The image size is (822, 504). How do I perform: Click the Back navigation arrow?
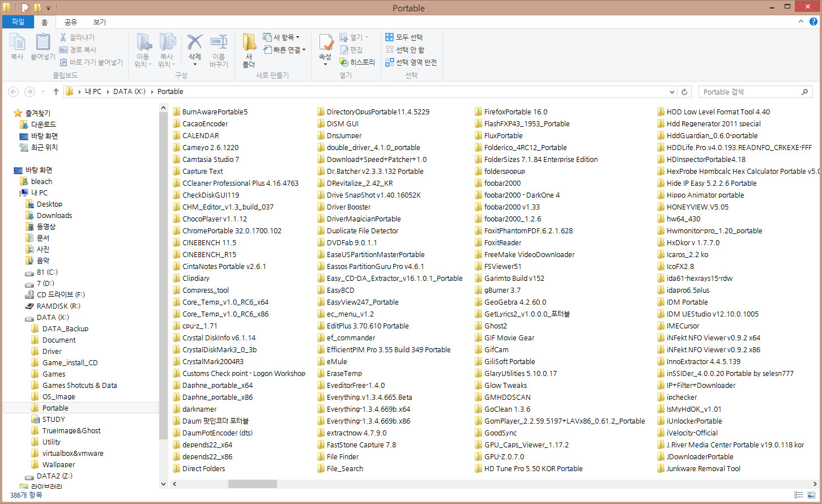tap(14, 92)
